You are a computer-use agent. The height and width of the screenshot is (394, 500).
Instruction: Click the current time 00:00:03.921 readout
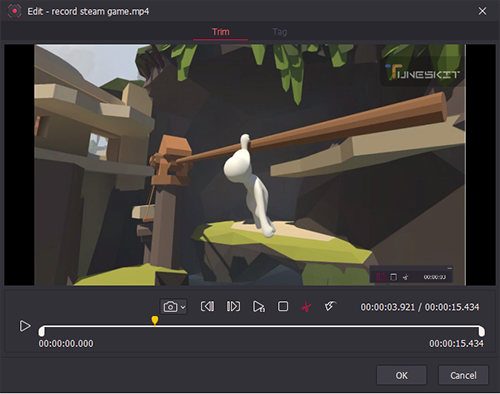pos(388,307)
